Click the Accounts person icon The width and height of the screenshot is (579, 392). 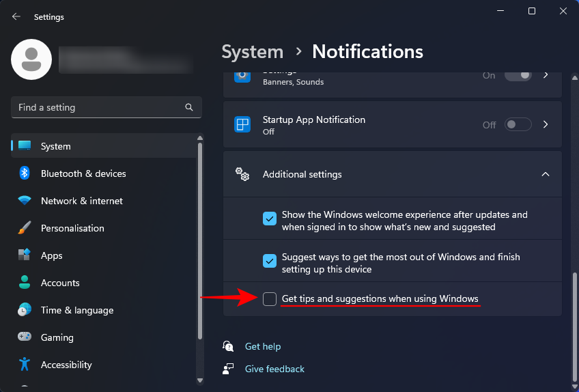(25, 282)
